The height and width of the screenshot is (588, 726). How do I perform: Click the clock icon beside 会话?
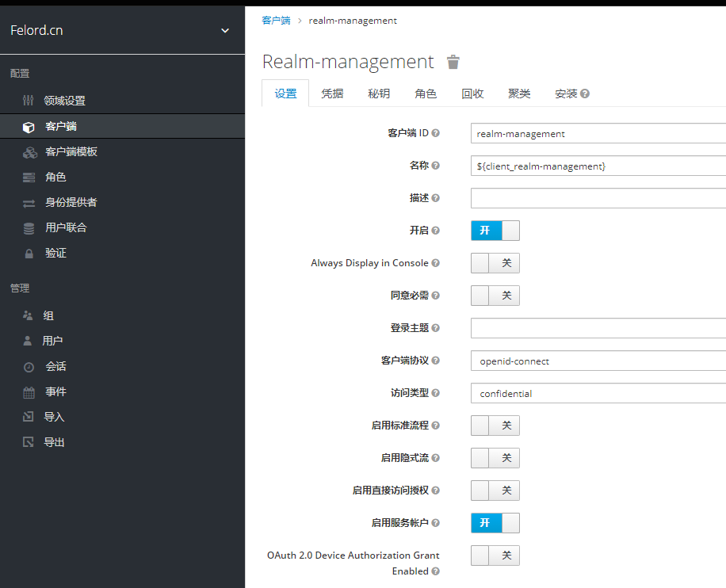pyautogui.click(x=29, y=367)
